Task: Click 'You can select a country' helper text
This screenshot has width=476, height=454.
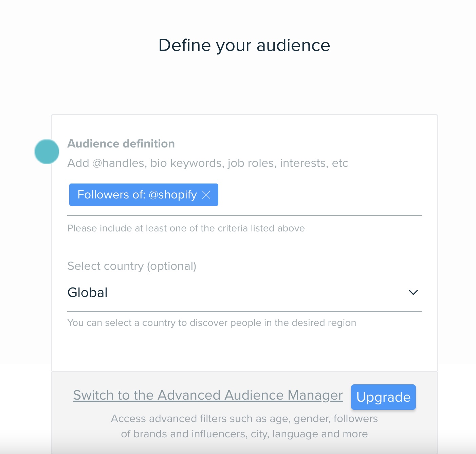Action: coord(212,323)
